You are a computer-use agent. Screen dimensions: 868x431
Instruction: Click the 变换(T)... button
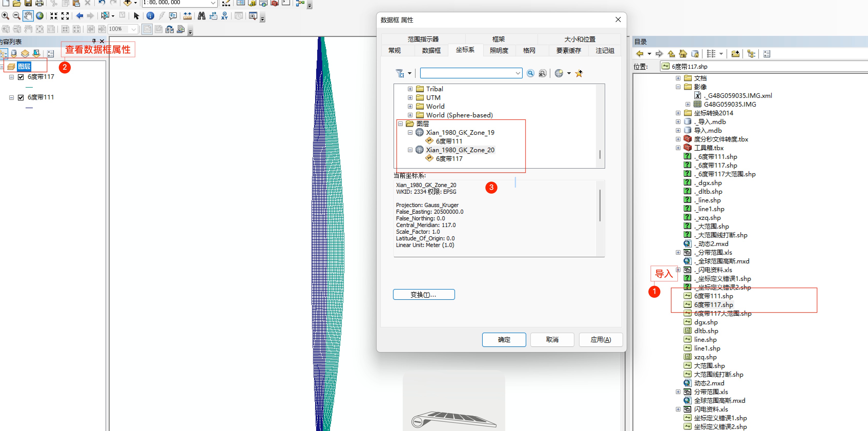[423, 294]
